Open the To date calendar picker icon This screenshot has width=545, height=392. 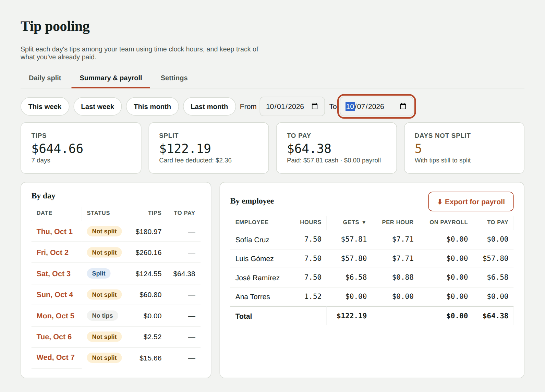[x=403, y=107]
